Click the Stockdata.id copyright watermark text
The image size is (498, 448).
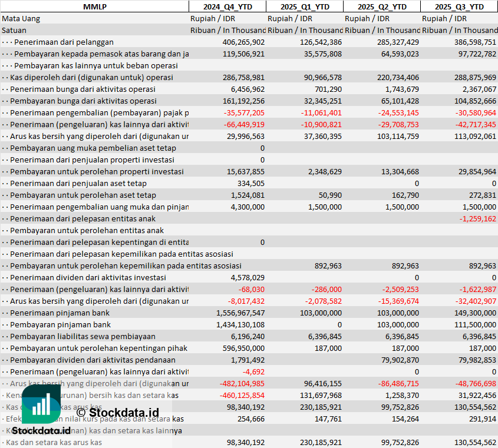pos(117,412)
